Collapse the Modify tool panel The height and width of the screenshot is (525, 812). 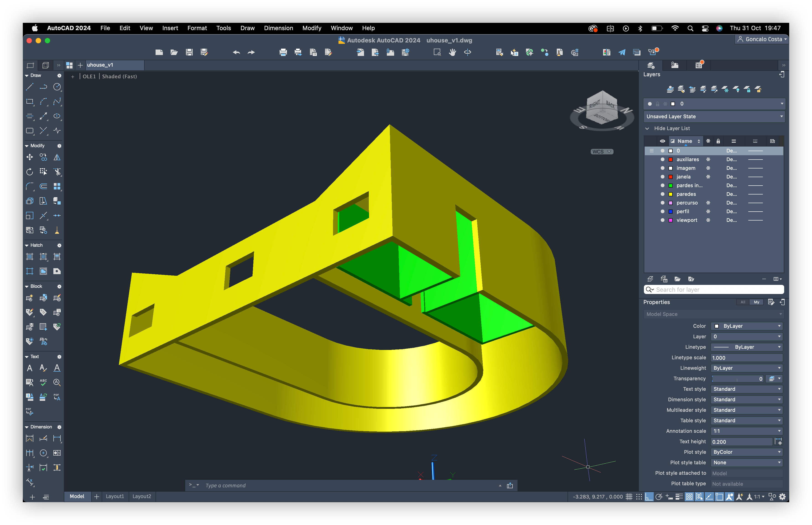pyautogui.click(x=27, y=146)
